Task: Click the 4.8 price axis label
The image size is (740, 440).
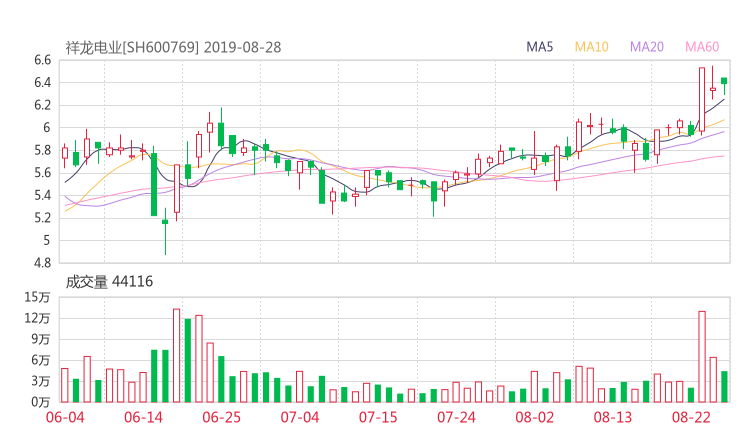Action: click(x=41, y=263)
